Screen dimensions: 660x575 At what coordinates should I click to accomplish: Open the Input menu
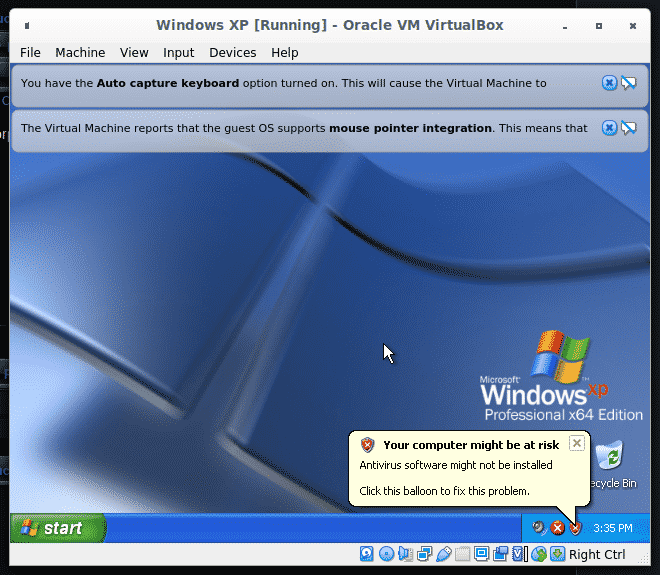tap(178, 53)
